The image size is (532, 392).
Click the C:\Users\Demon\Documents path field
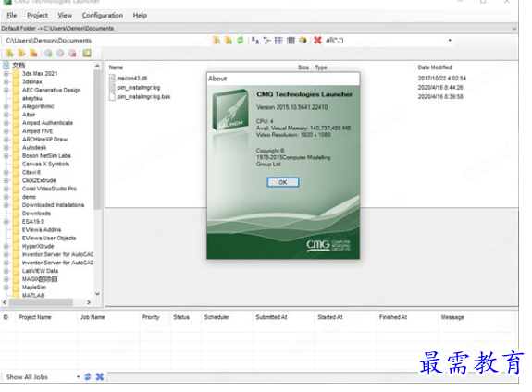105,41
